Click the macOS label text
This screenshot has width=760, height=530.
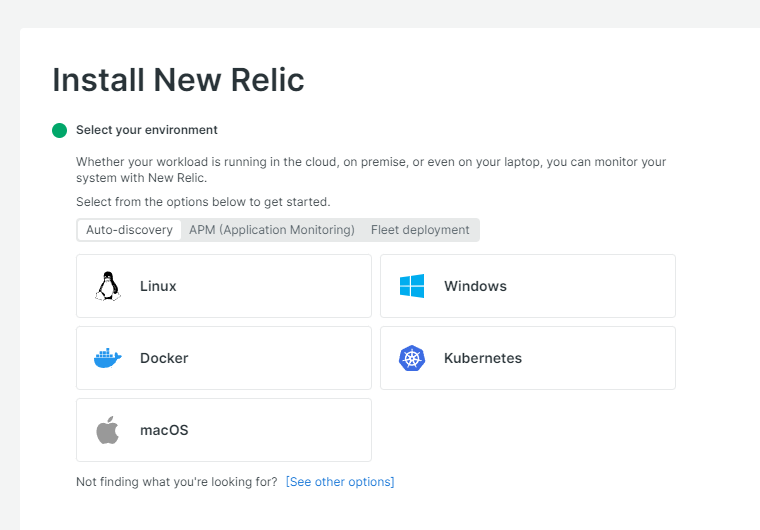coord(164,430)
